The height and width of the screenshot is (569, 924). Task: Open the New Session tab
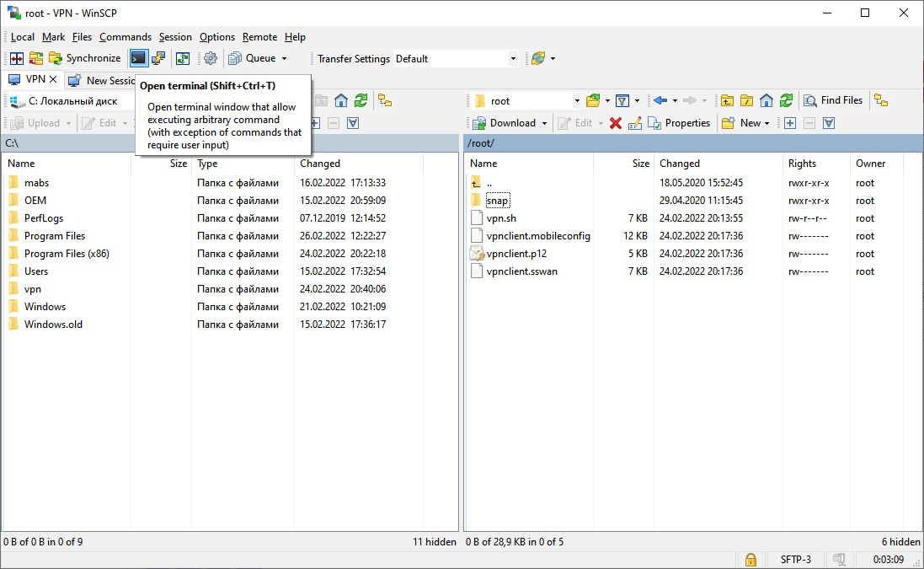(102, 80)
